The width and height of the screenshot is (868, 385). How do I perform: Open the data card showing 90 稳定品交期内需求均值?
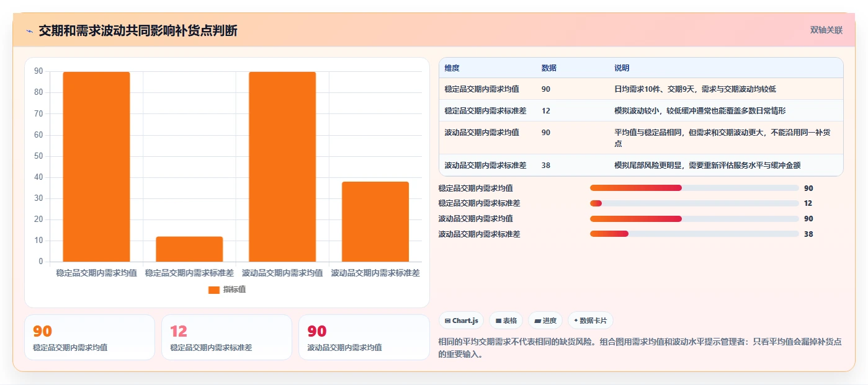point(89,337)
